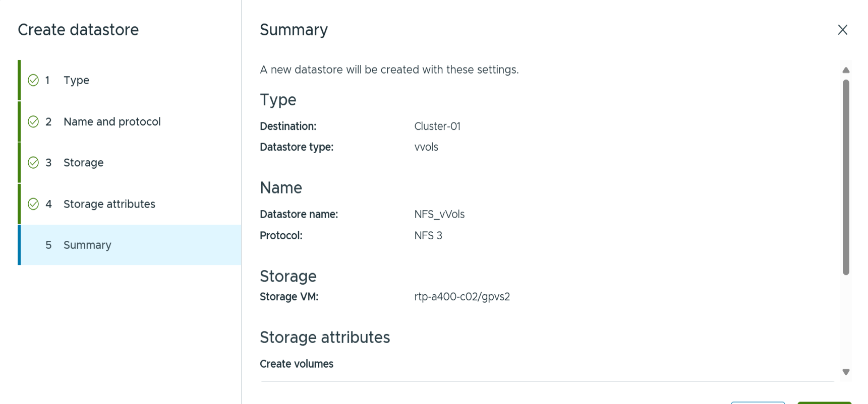Select the highlighted Summary step in sidebar
The height and width of the screenshot is (404, 868).
point(87,245)
